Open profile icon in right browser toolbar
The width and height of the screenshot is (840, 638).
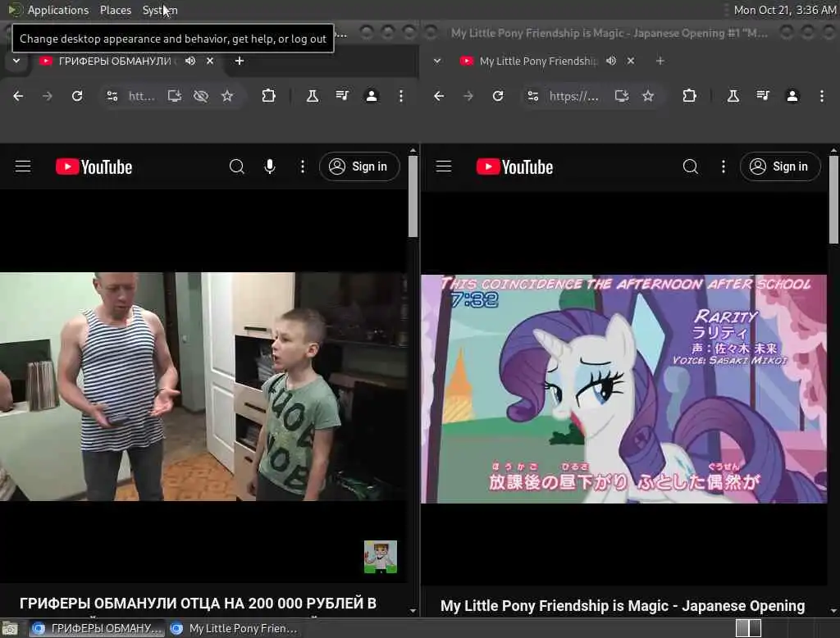pyautogui.click(x=792, y=96)
